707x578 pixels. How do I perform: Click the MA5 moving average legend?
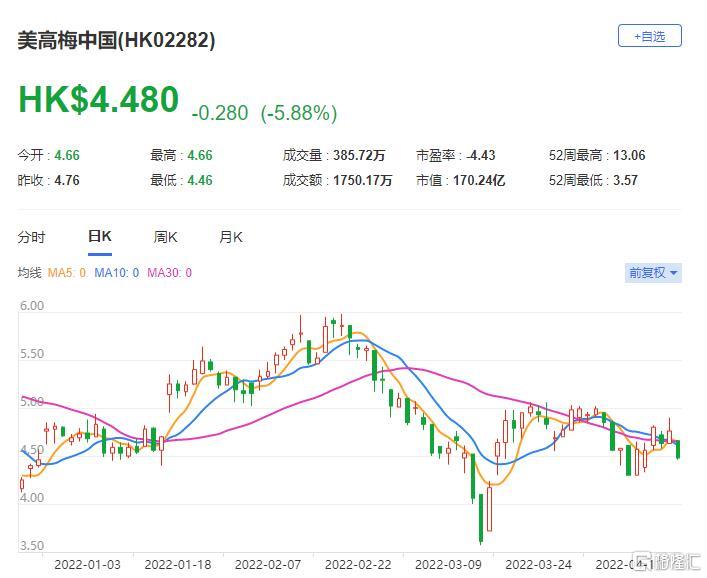click(x=67, y=273)
